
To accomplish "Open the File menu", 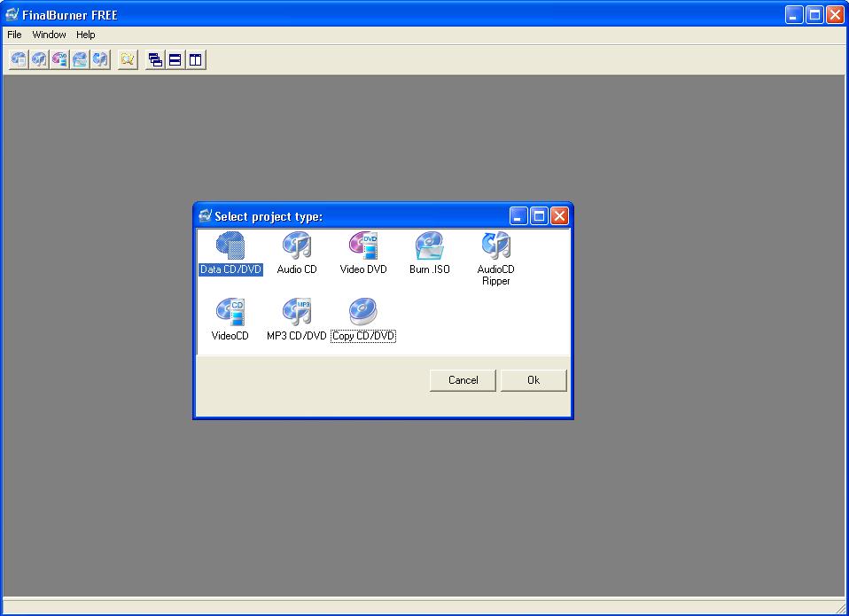I will pos(14,35).
